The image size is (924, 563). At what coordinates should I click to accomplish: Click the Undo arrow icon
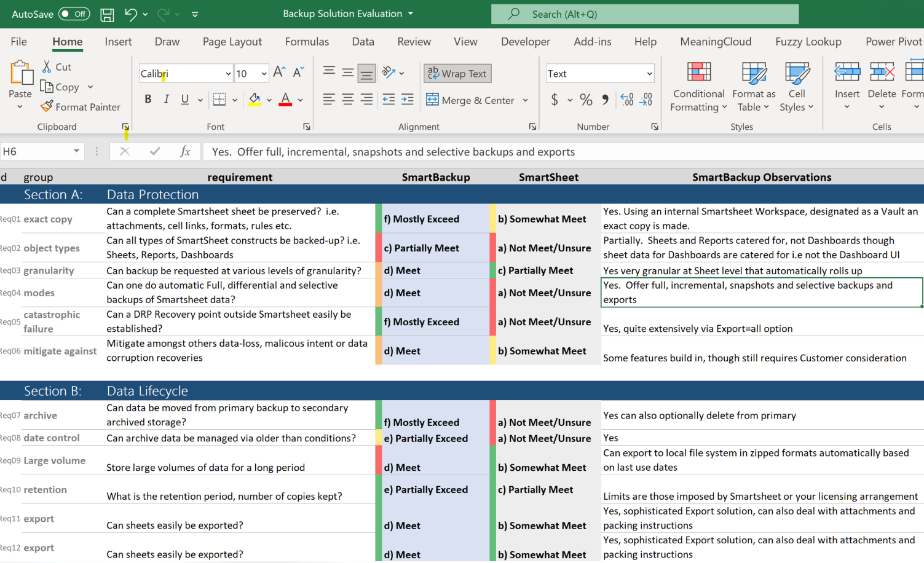(x=130, y=14)
